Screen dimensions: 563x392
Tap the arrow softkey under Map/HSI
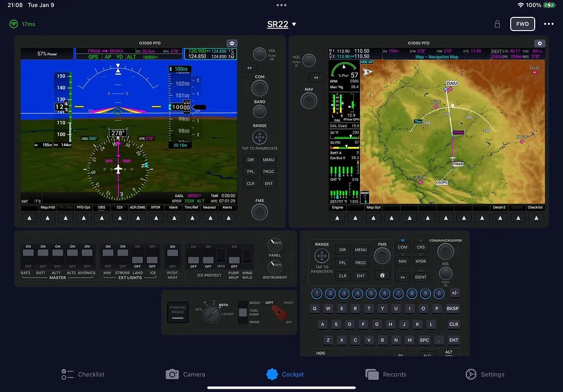pyautogui.click(x=47, y=218)
